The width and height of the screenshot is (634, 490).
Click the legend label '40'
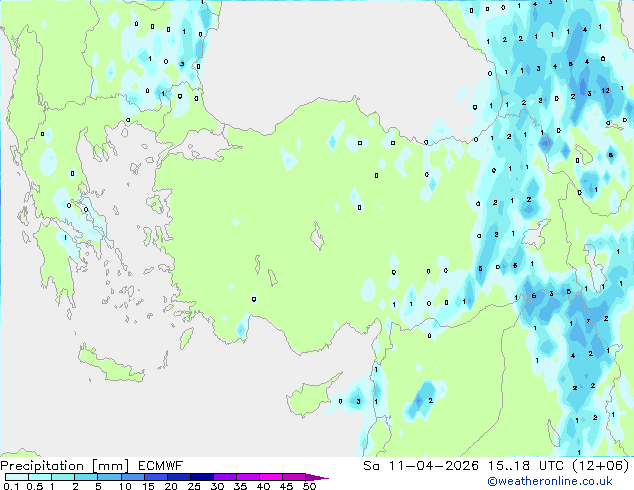tap(263, 486)
